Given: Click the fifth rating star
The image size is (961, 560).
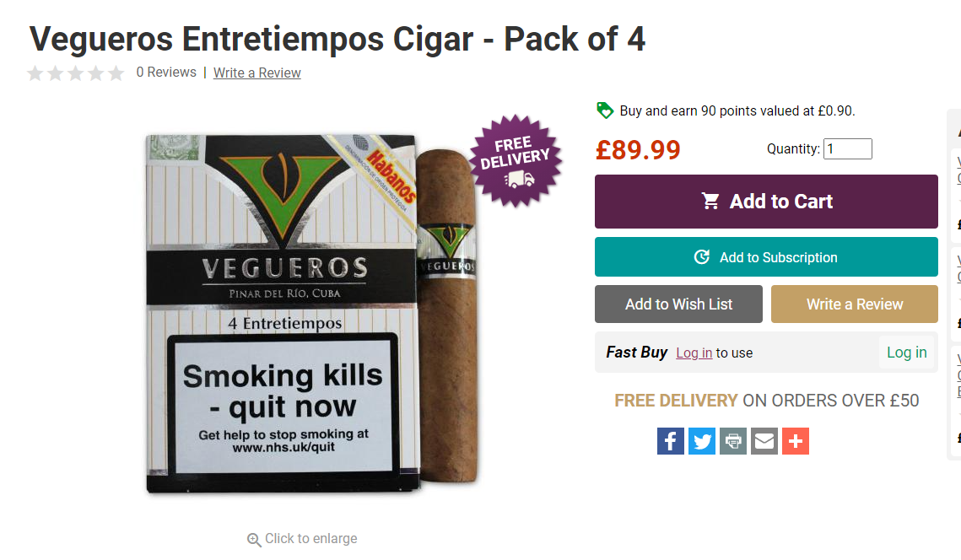Looking at the screenshot, I should tap(116, 73).
